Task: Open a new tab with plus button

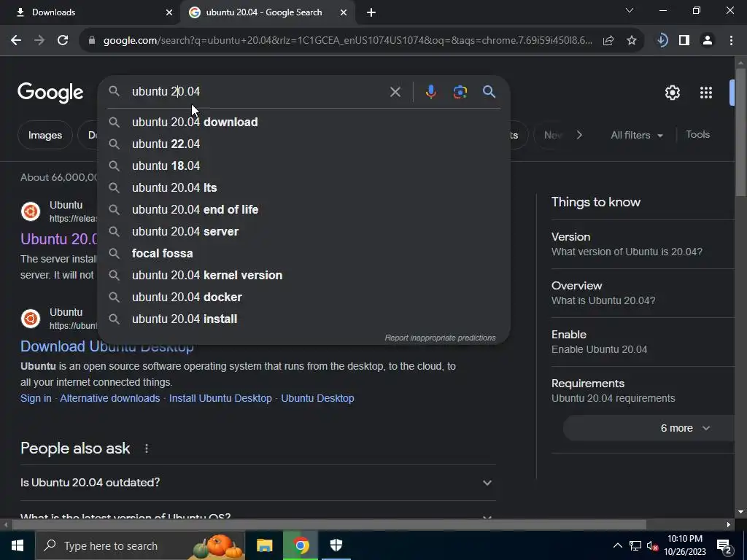Action: click(x=371, y=12)
